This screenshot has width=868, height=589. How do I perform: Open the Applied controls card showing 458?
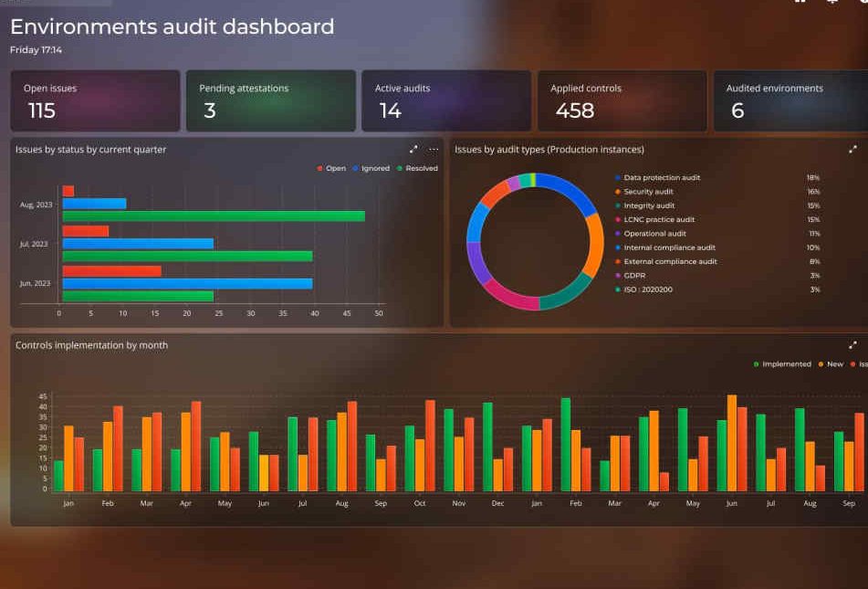(x=622, y=100)
